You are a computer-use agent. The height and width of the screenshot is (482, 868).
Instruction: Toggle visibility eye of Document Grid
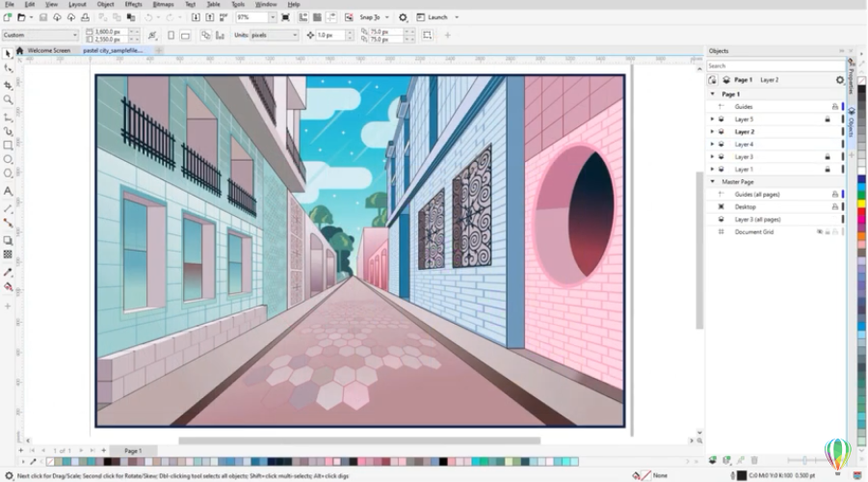click(820, 232)
